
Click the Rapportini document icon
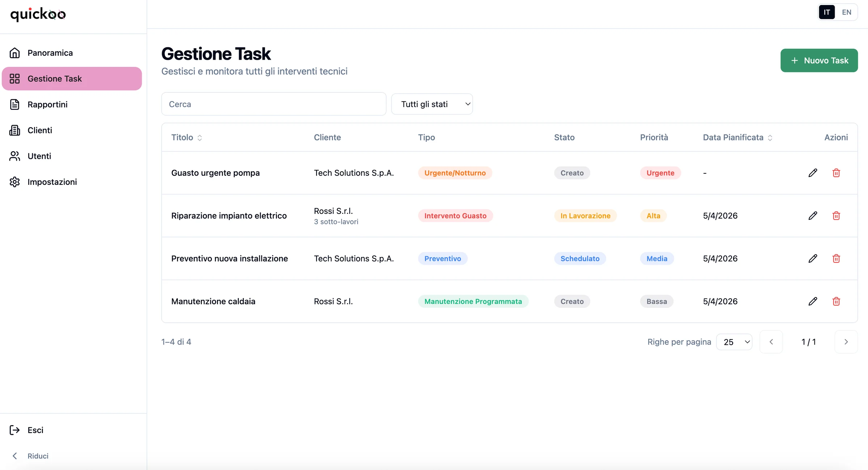tap(14, 105)
